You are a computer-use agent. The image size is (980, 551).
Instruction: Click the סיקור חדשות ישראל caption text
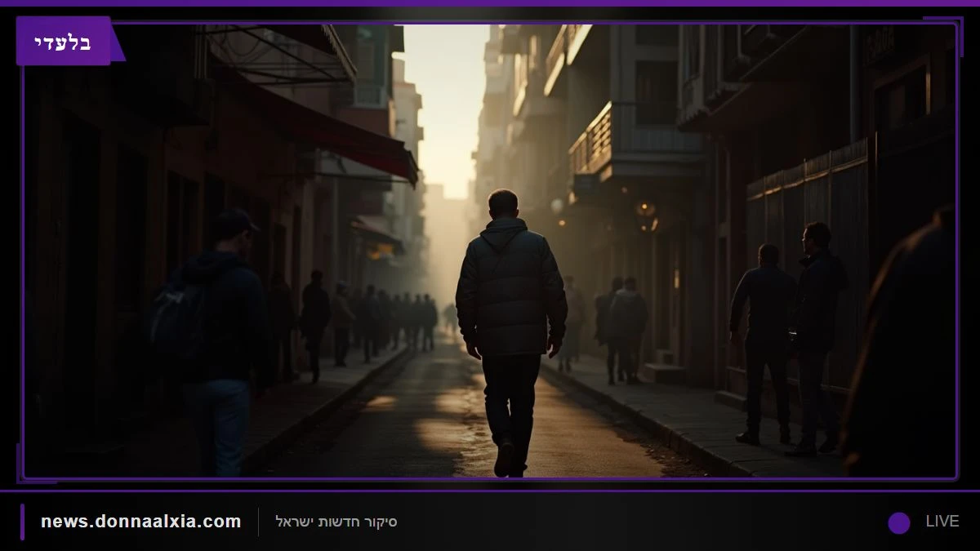click(x=336, y=522)
